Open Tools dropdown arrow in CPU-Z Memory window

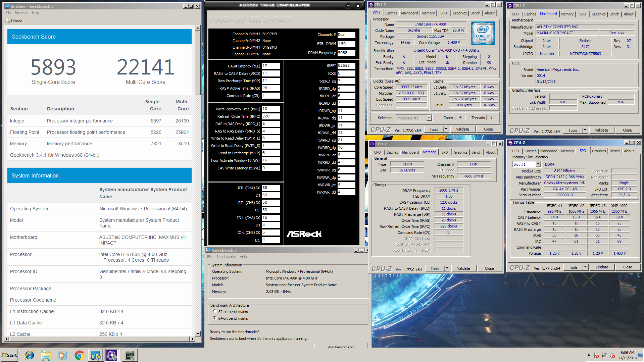click(x=447, y=268)
